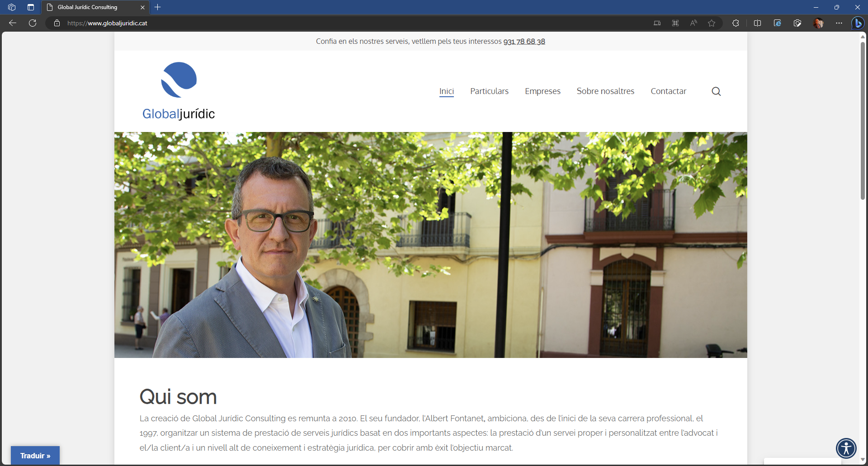868x466 pixels.
Task: Navigate to Sobre nosaltres
Action: (605, 91)
